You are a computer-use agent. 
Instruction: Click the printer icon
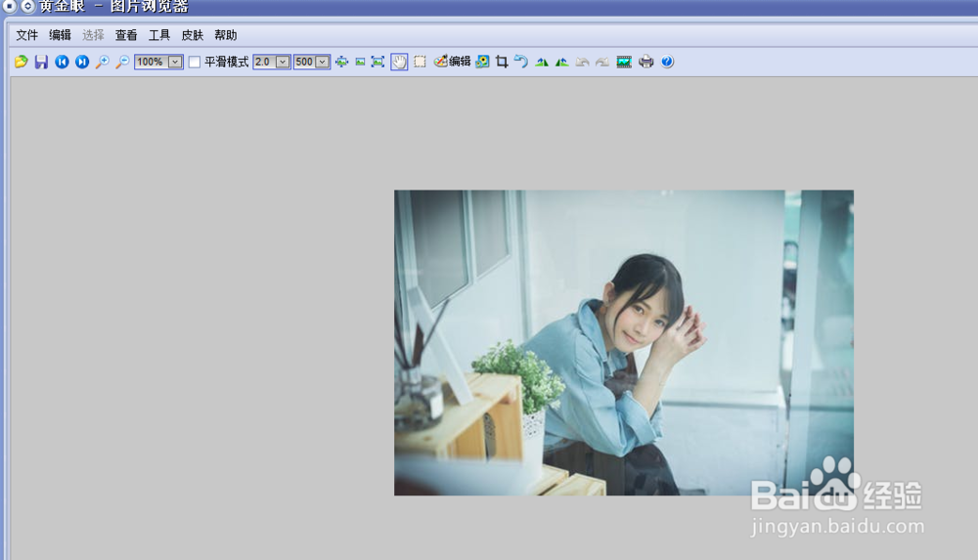(x=646, y=62)
